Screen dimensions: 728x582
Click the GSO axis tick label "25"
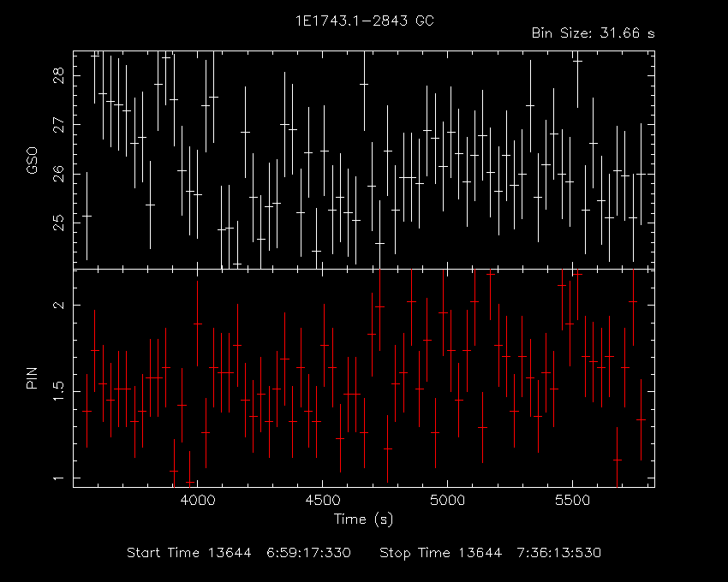(59, 223)
